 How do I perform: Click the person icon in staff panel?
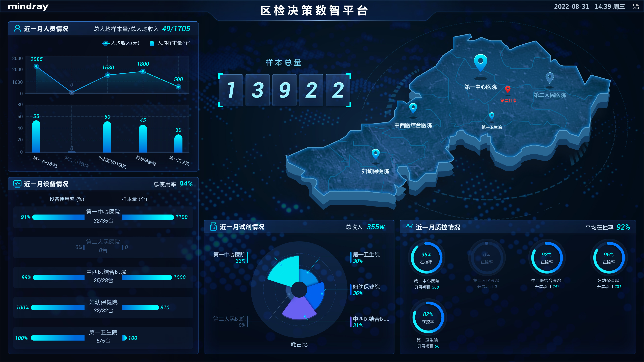tap(17, 28)
